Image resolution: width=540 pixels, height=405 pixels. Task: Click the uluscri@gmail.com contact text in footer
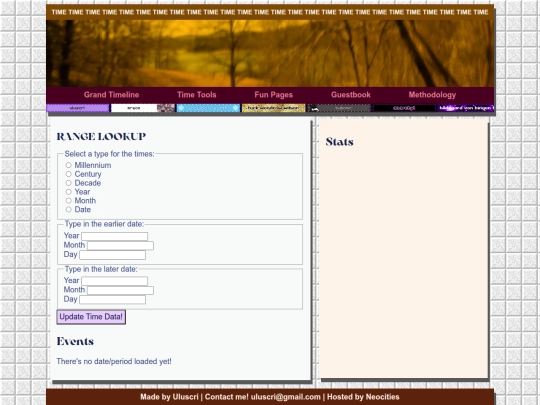tap(285, 397)
